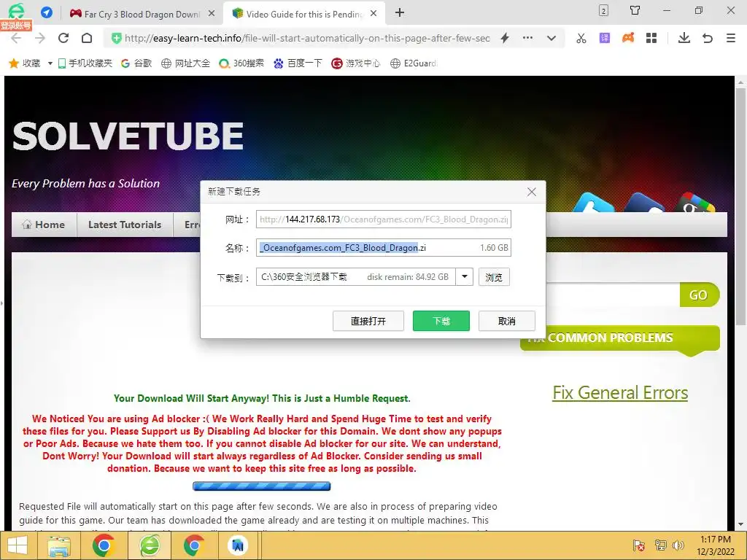The width and height of the screenshot is (747, 560).
Task: Open the 游戏中心 bookmark
Action: 356,63
